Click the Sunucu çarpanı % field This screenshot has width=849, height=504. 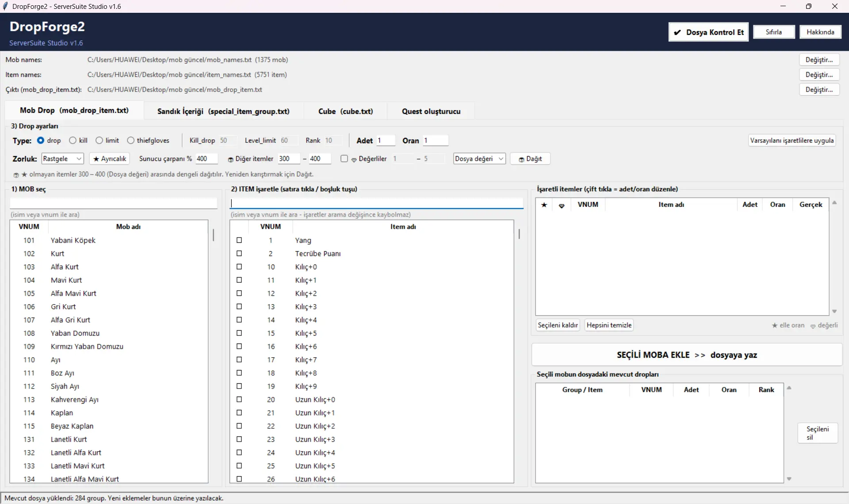click(207, 159)
